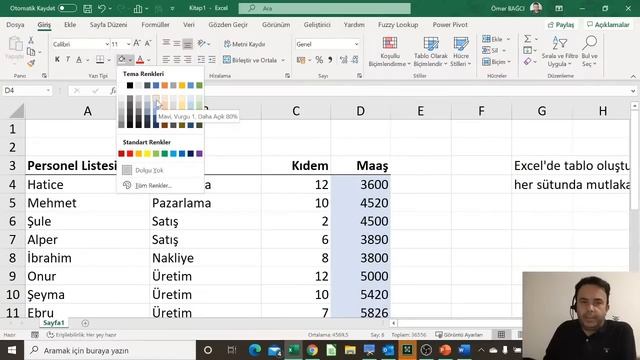Viewport: 640px width, 360px height.
Task: Open Chrome from the Windows taskbar
Action: click(312, 350)
